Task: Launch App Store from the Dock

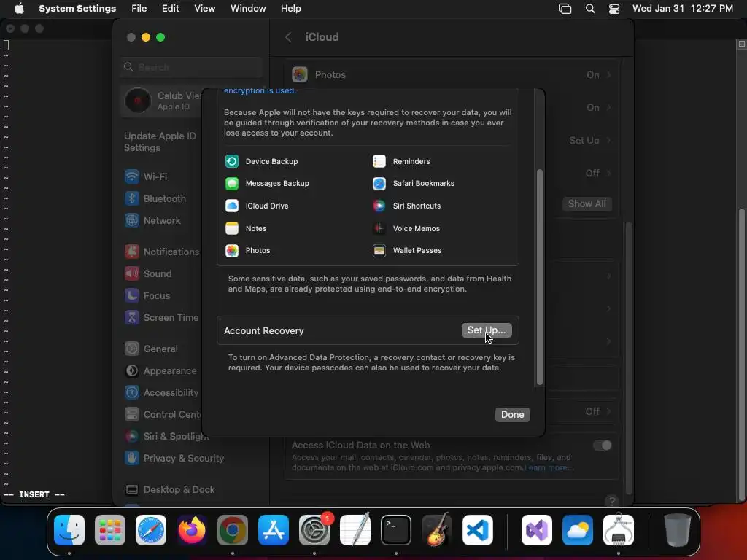Action: (274, 529)
